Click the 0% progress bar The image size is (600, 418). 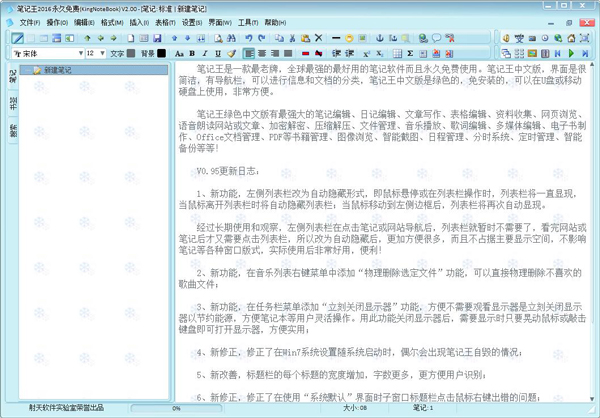click(176, 408)
